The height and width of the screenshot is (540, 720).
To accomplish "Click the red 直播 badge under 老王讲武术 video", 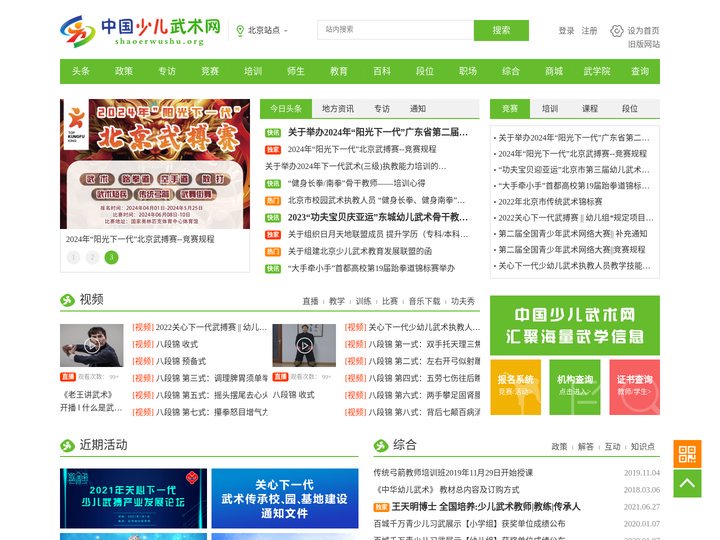I will tap(68, 377).
